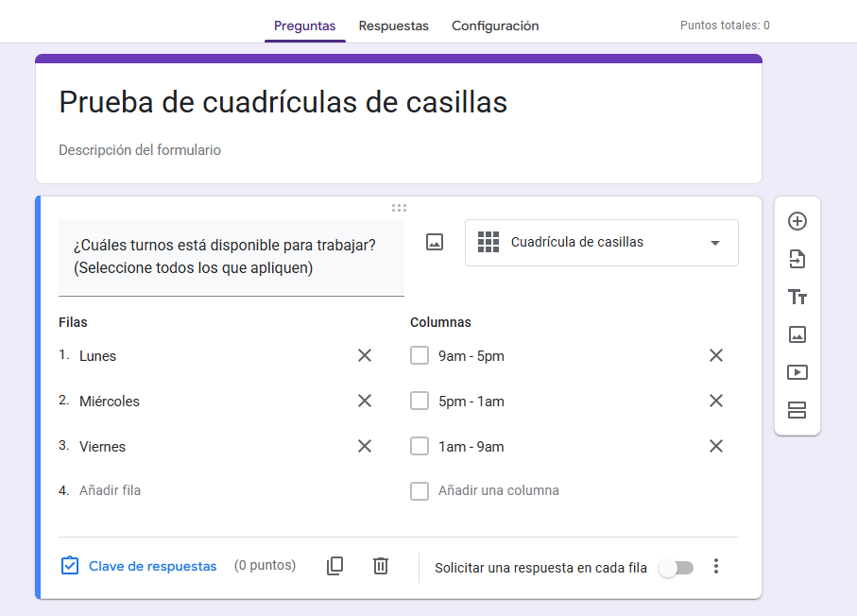
Task: Delete the question using trash icon
Action: [381, 566]
